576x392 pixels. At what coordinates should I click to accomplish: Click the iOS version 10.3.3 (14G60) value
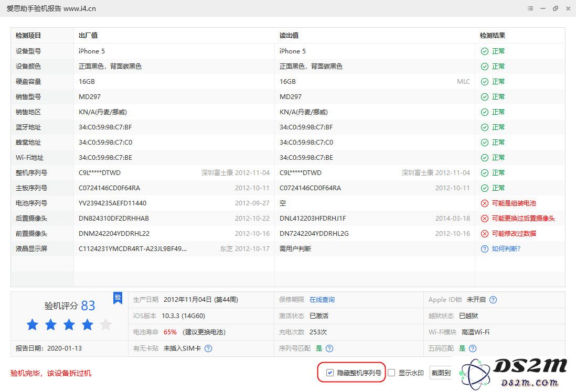point(183,316)
